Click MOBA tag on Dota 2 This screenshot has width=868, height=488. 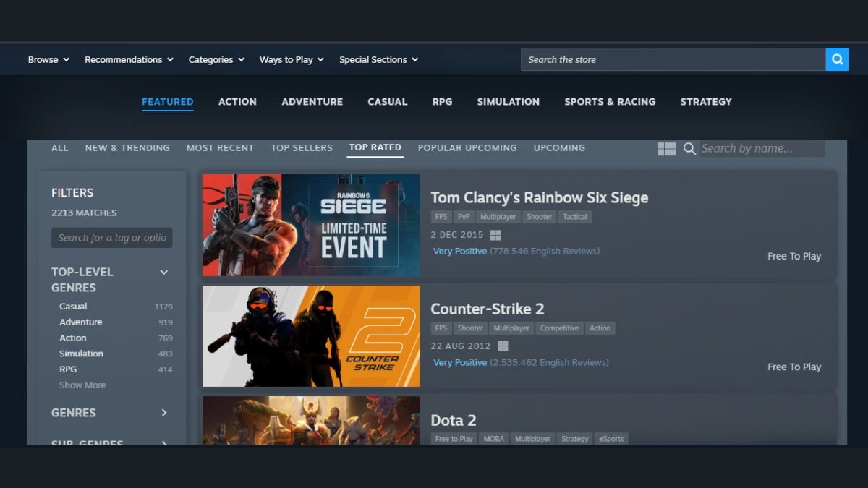pyautogui.click(x=494, y=439)
